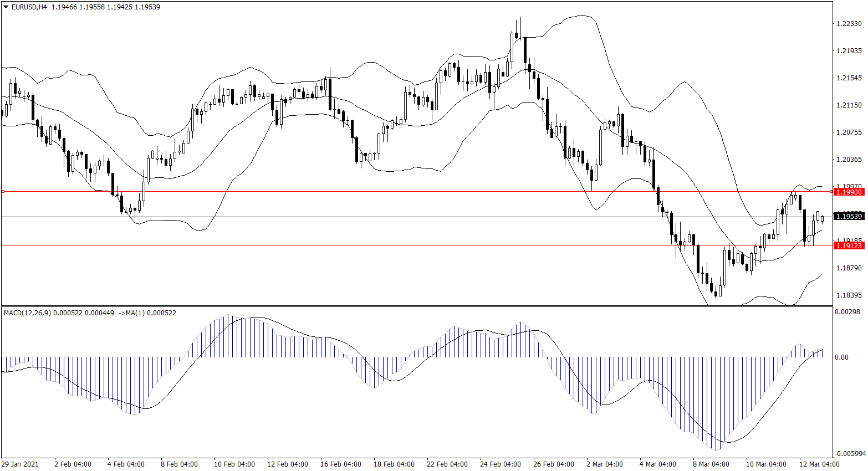Click the MACD(12,26,9) indicator label

(x=27, y=313)
